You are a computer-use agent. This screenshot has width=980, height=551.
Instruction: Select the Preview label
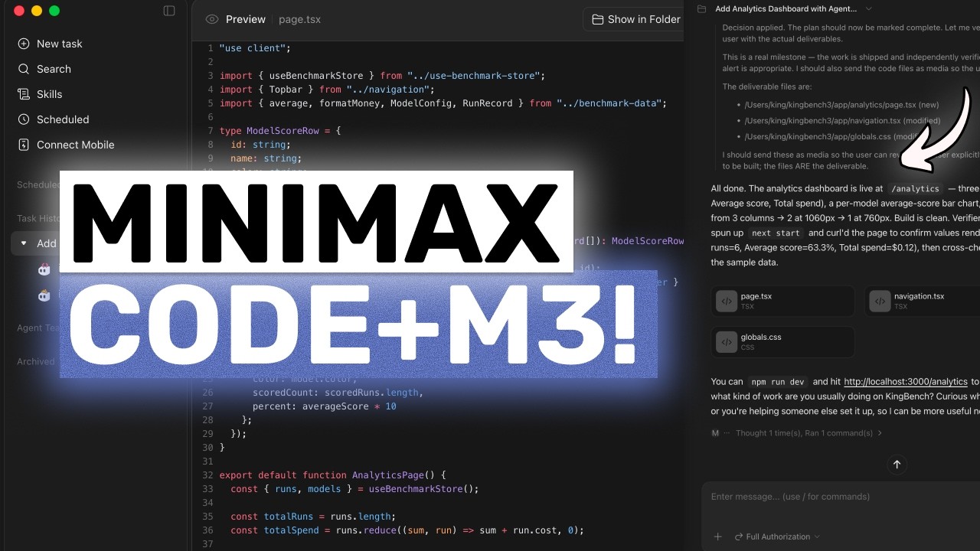(246, 19)
